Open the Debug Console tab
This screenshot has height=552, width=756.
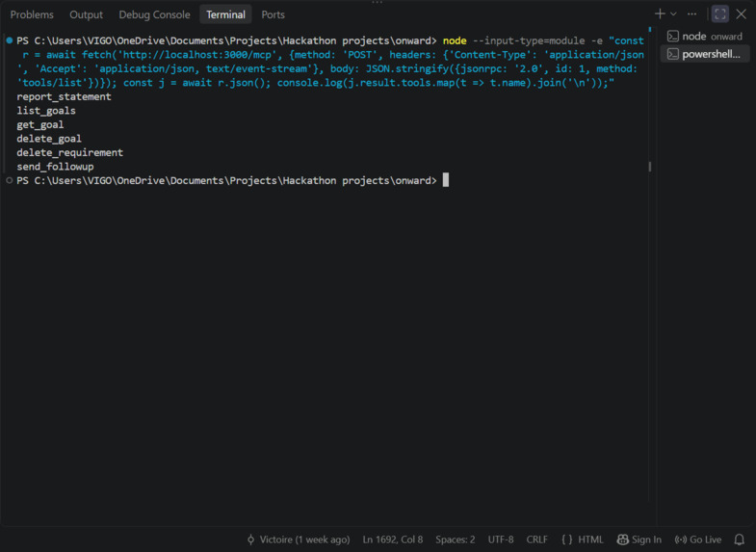pos(154,14)
